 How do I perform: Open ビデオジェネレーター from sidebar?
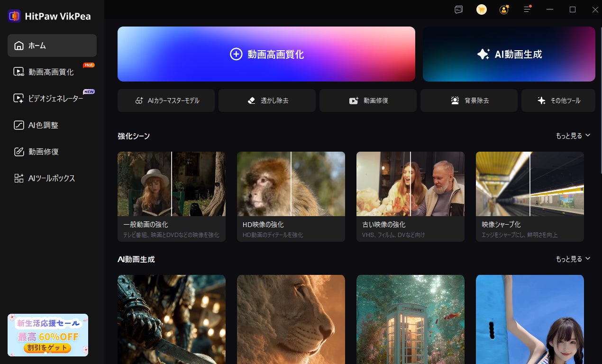coord(52,99)
